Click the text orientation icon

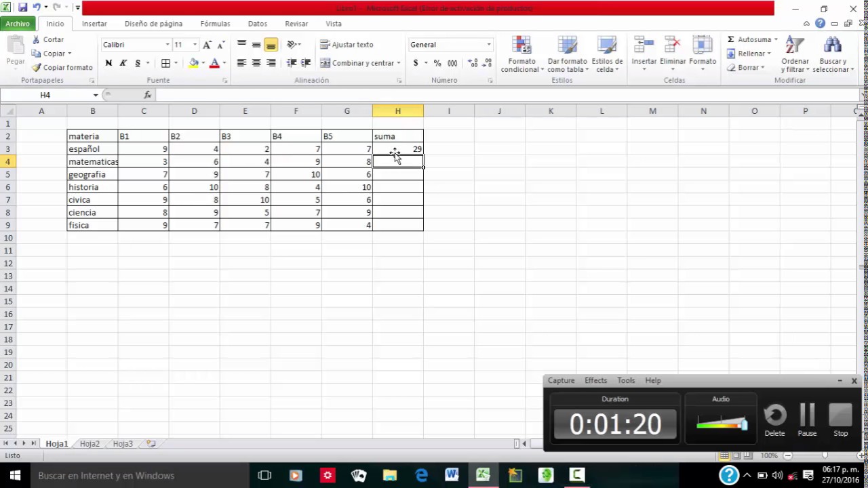(x=292, y=45)
